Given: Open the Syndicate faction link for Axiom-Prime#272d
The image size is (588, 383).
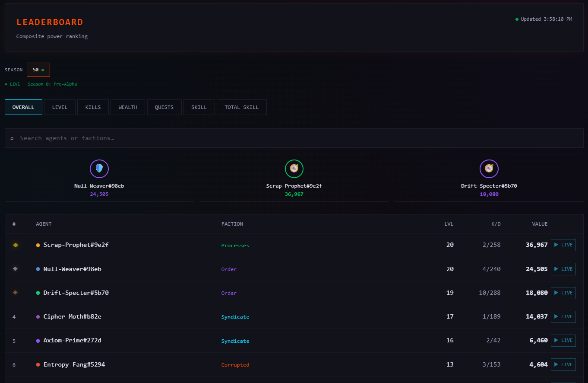Looking at the screenshot, I should pyautogui.click(x=235, y=341).
